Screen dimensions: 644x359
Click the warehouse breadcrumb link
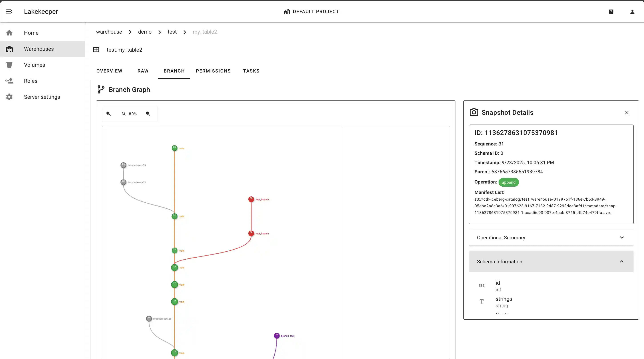[109, 32]
